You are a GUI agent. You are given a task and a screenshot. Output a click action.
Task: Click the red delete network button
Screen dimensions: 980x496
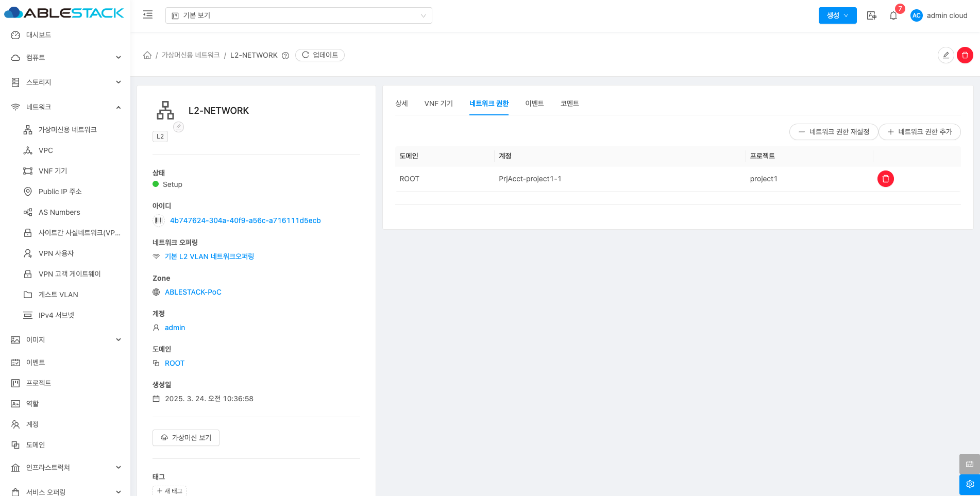965,55
